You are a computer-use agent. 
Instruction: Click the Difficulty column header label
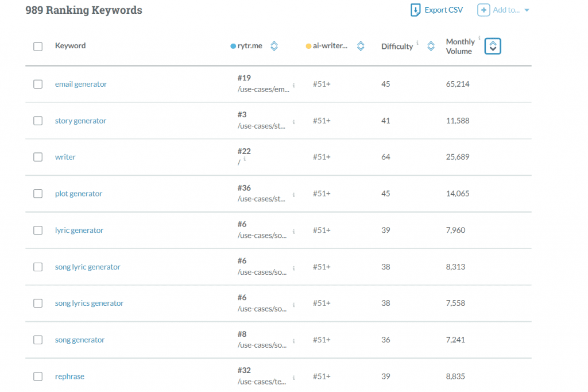397,47
